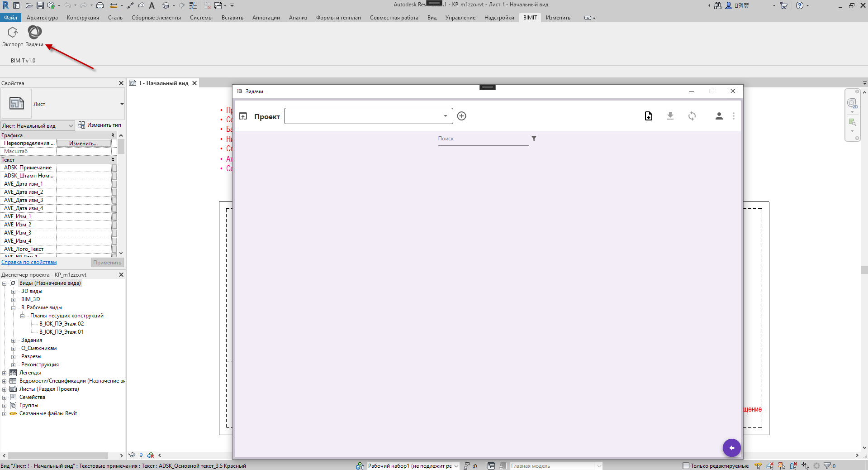Click the BIMIT Export icon in ribbon
This screenshot has height=470, width=868.
coord(13,33)
